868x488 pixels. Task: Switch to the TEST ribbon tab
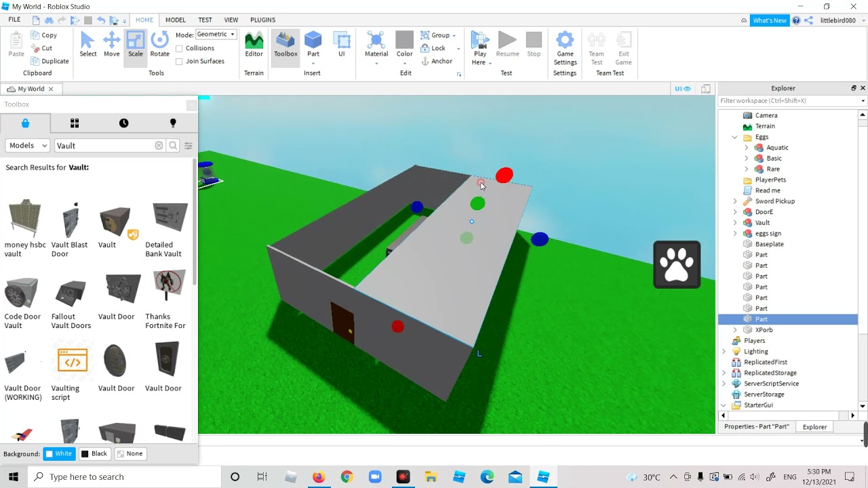click(205, 20)
